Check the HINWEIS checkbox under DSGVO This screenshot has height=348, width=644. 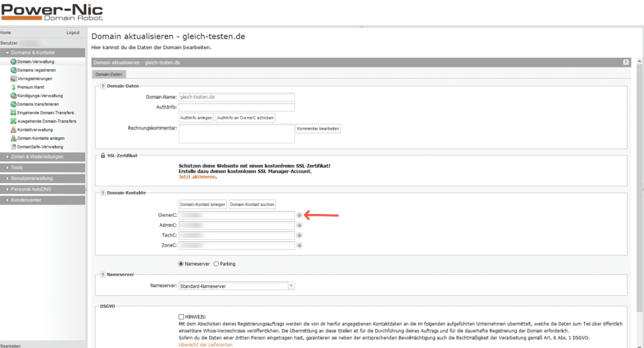182,317
